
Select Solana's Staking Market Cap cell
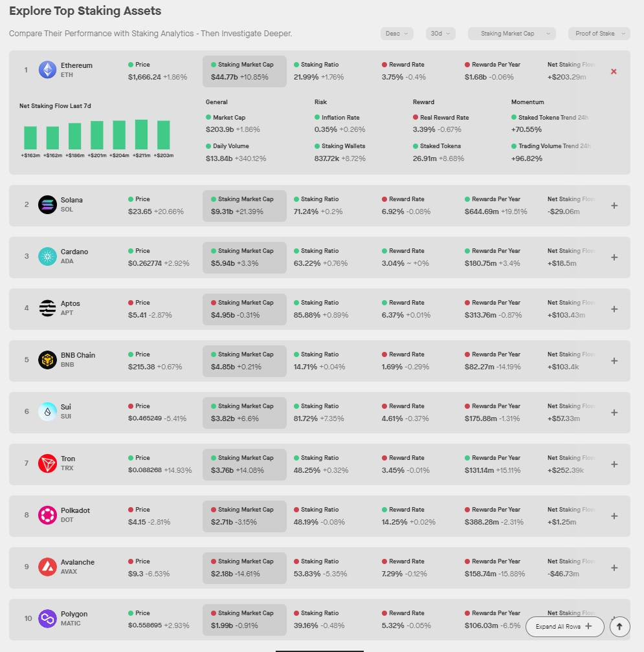point(245,206)
